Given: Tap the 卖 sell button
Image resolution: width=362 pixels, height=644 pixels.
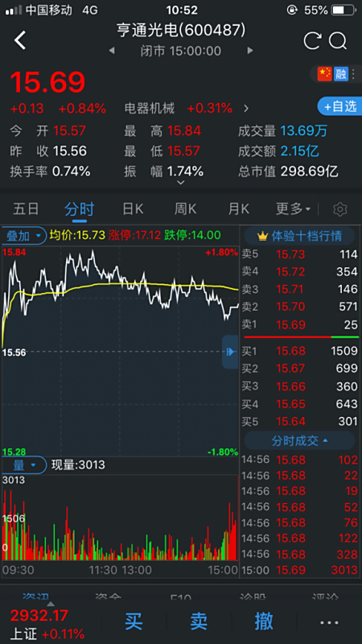Looking at the screenshot, I should (199, 621).
